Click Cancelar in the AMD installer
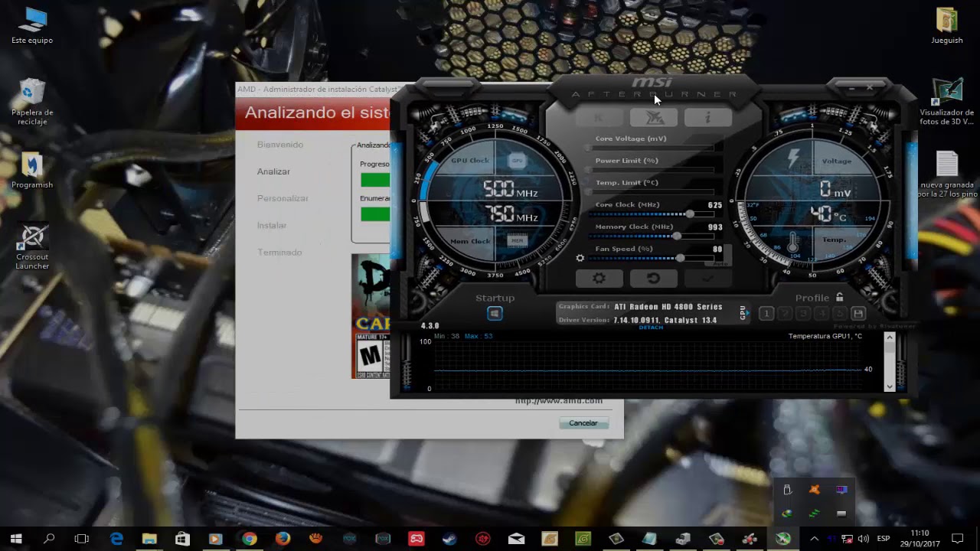The height and width of the screenshot is (551, 980). pyautogui.click(x=583, y=423)
